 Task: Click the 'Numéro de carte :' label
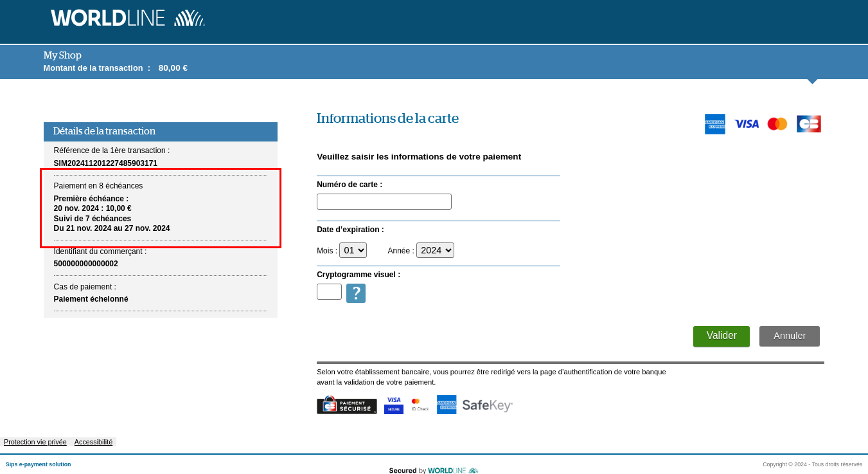[x=350, y=185]
